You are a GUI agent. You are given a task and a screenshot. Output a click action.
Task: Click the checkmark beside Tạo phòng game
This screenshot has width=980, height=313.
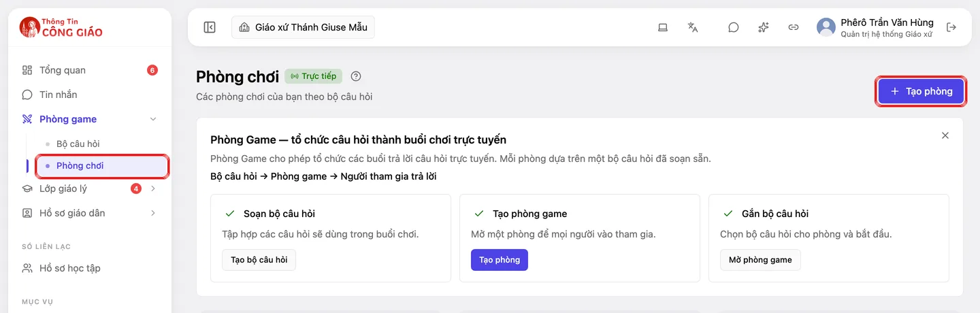click(478, 214)
